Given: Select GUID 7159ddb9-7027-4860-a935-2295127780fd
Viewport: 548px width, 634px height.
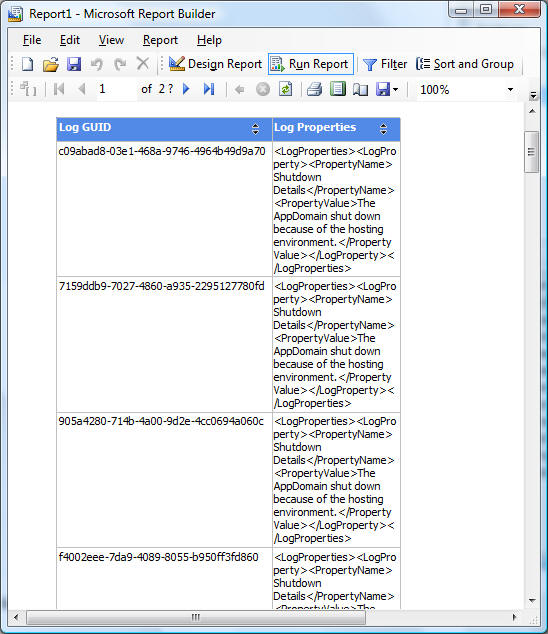Looking at the screenshot, I should (162, 286).
